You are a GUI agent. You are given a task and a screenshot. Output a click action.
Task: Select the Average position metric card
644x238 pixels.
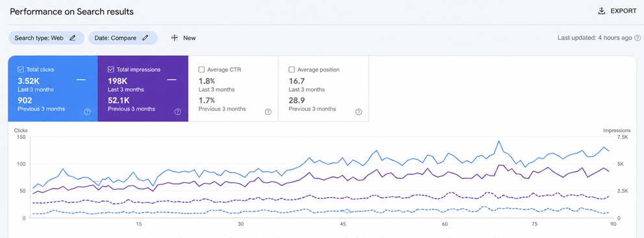point(324,89)
